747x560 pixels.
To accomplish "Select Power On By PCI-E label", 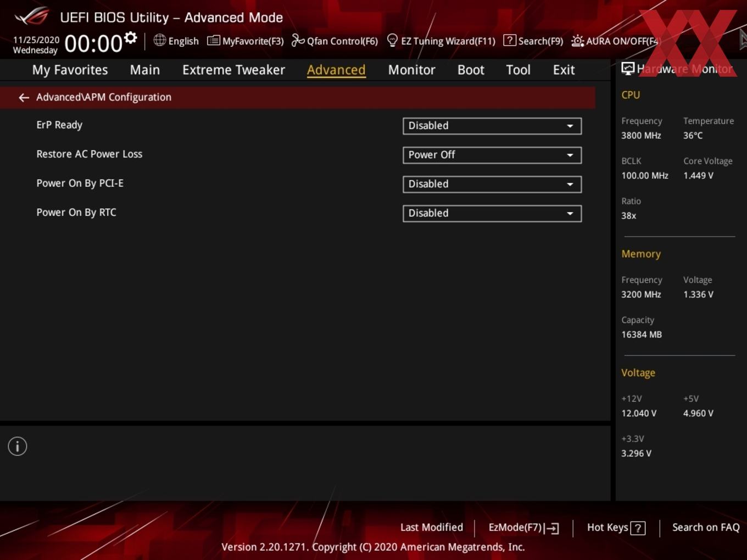I will [80, 183].
